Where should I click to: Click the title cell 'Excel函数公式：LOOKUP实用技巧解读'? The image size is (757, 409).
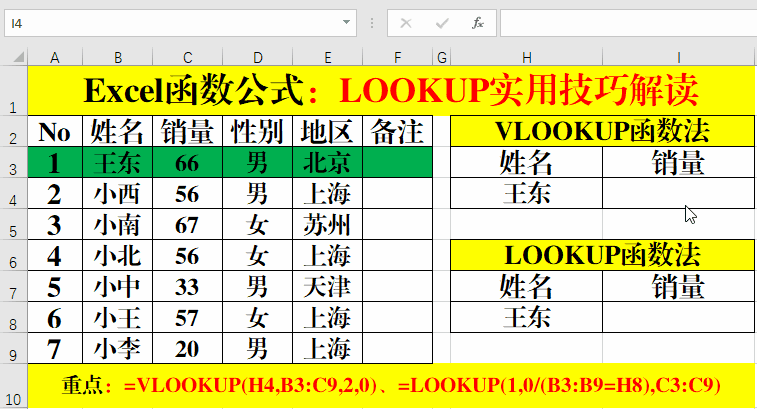point(391,91)
